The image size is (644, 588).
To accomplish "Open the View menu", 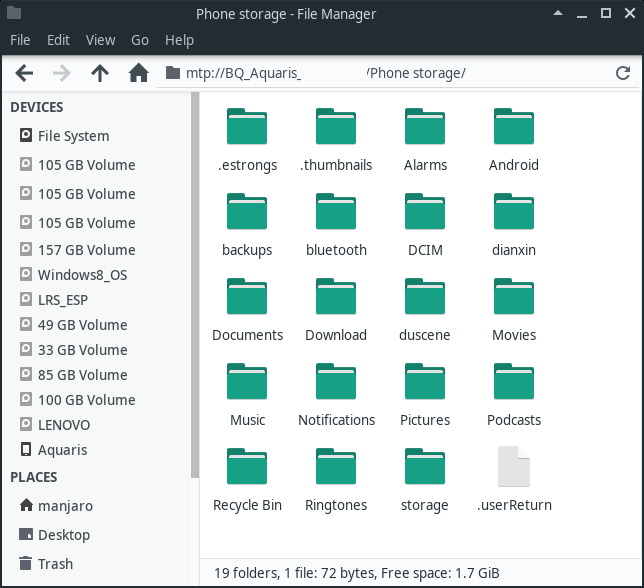I will click(100, 40).
